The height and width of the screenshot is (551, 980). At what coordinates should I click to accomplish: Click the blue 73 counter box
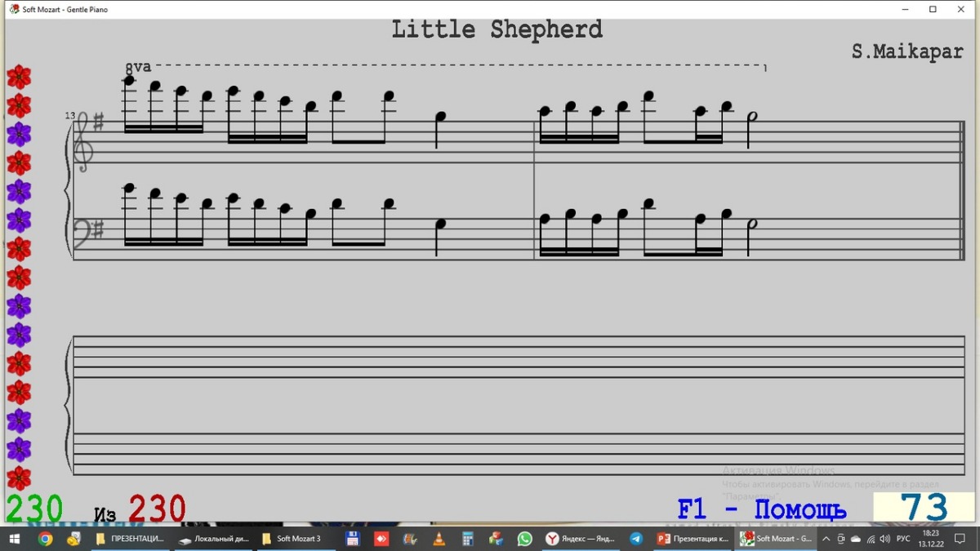click(924, 507)
